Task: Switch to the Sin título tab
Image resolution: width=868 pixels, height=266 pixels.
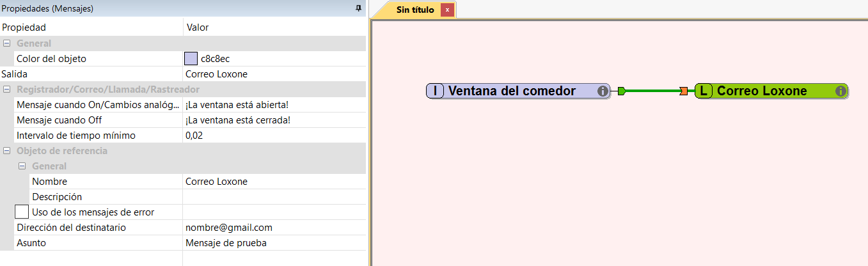Action: 415,10
